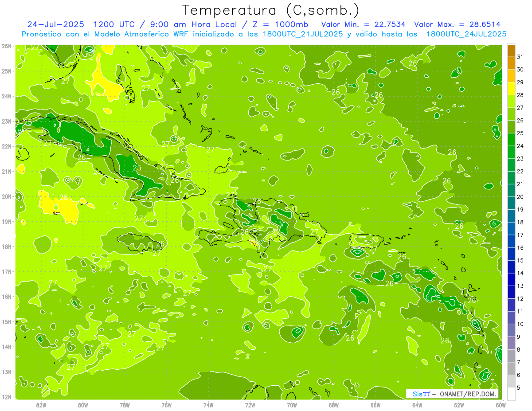Click the legend value 30
The width and height of the screenshot is (532, 411).
[x=520, y=70]
